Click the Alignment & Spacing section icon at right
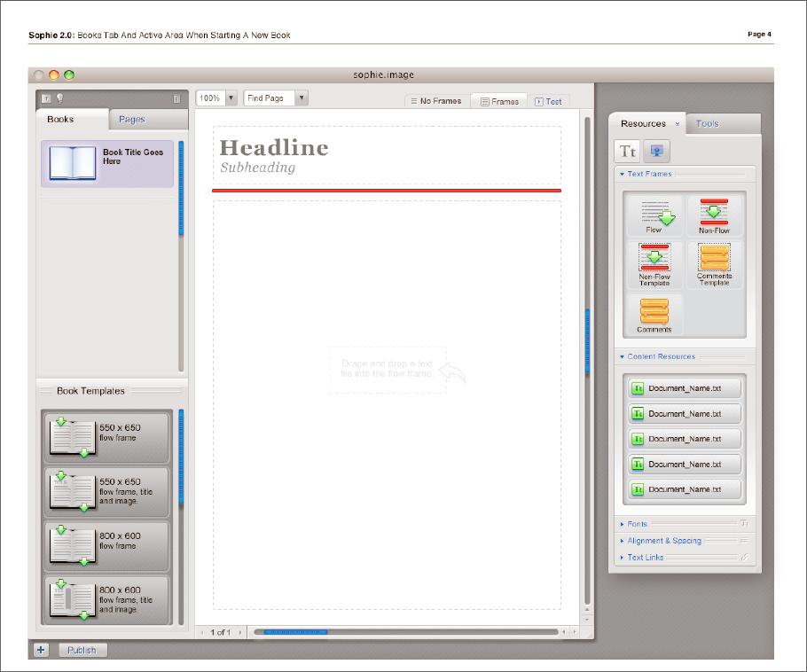Screen dimensions: 807x672 click(x=744, y=540)
